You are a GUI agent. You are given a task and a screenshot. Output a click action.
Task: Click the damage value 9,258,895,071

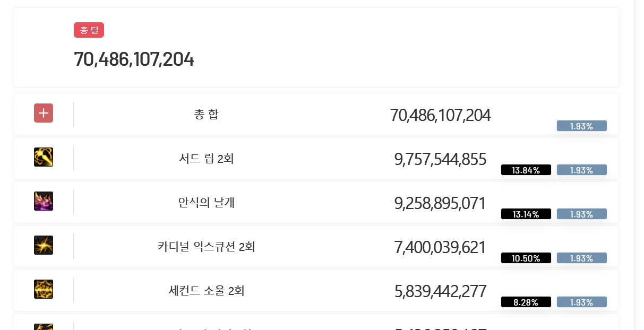coord(440,203)
